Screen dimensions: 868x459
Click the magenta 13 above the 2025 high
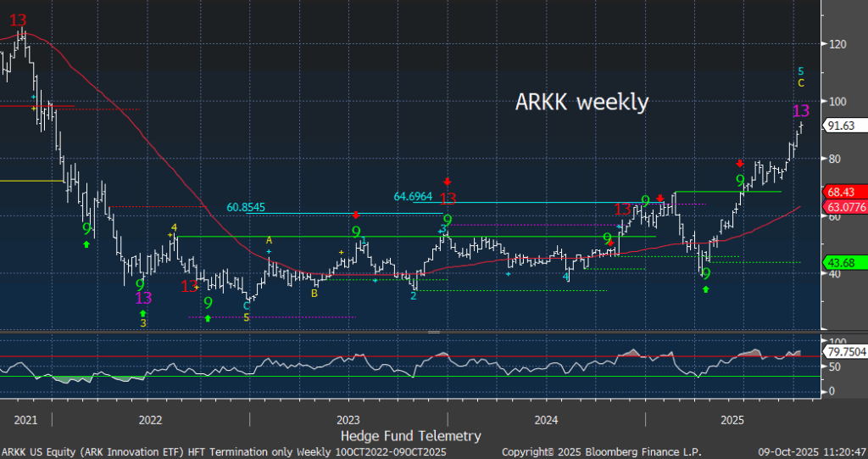click(x=800, y=111)
